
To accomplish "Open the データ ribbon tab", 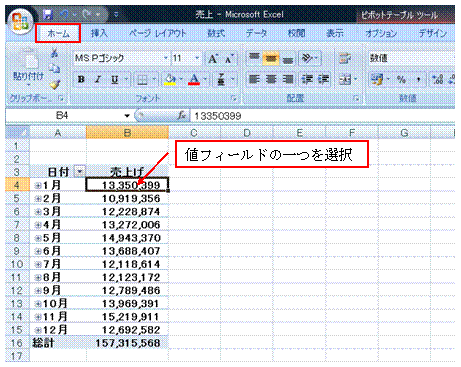I will coord(256,33).
